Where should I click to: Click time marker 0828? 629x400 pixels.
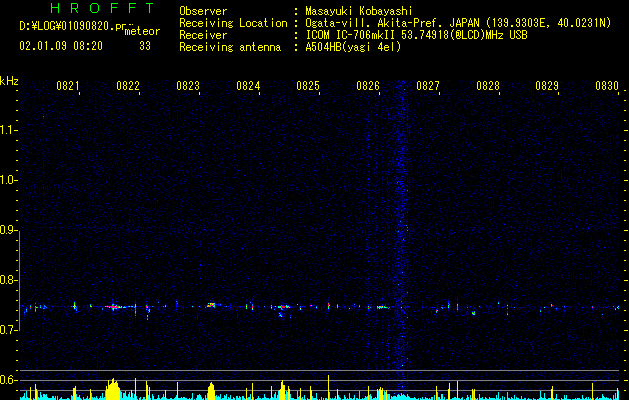(488, 85)
